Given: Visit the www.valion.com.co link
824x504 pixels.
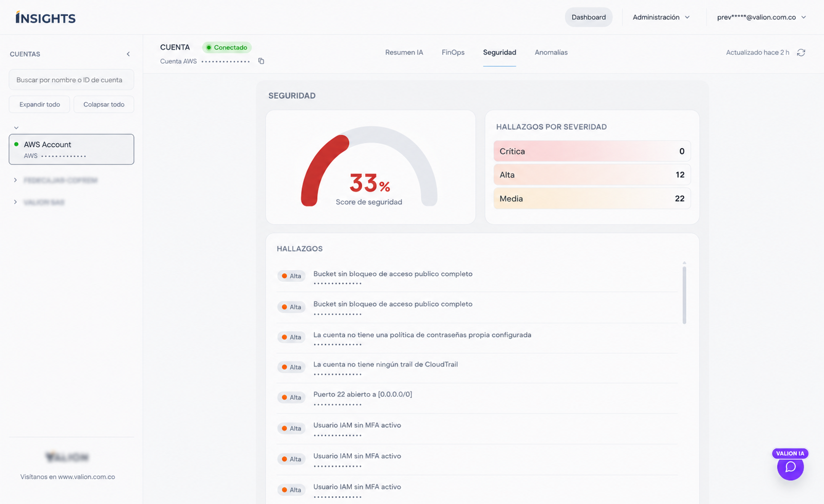Looking at the screenshot, I should click(x=86, y=477).
